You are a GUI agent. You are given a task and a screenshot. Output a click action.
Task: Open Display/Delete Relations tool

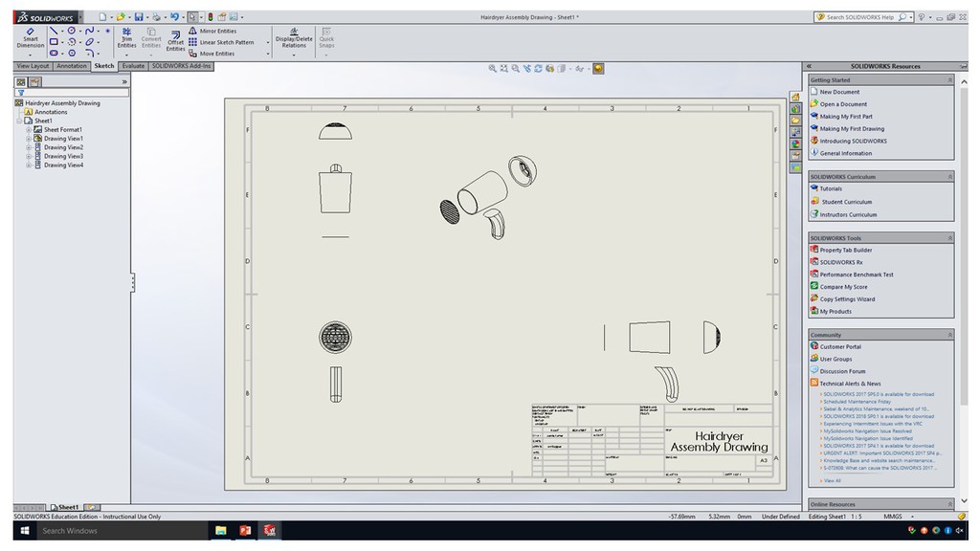[294, 37]
